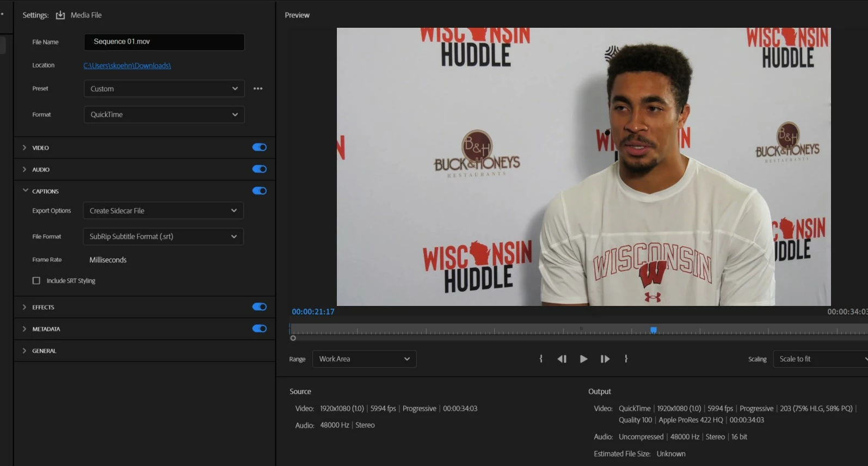The height and width of the screenshot is (466, 868).
Task: Step forward one frame
Action: [x=605, y=359]
